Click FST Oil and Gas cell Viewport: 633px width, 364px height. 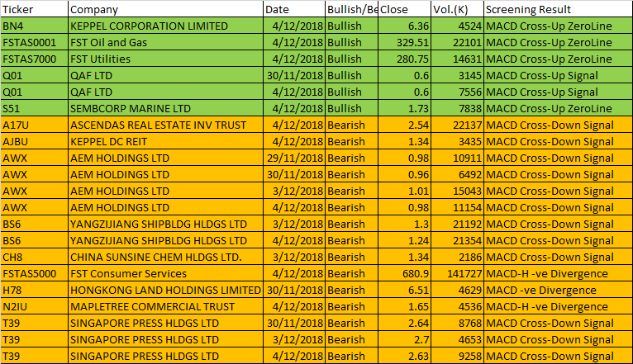point(165,42)
